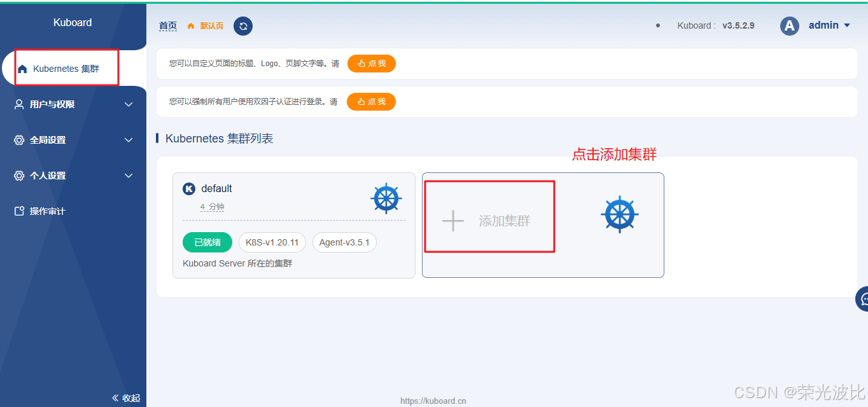Click the admin avatar letter A
This screenshot has width=868, height=407.
[x=789, y=25]
